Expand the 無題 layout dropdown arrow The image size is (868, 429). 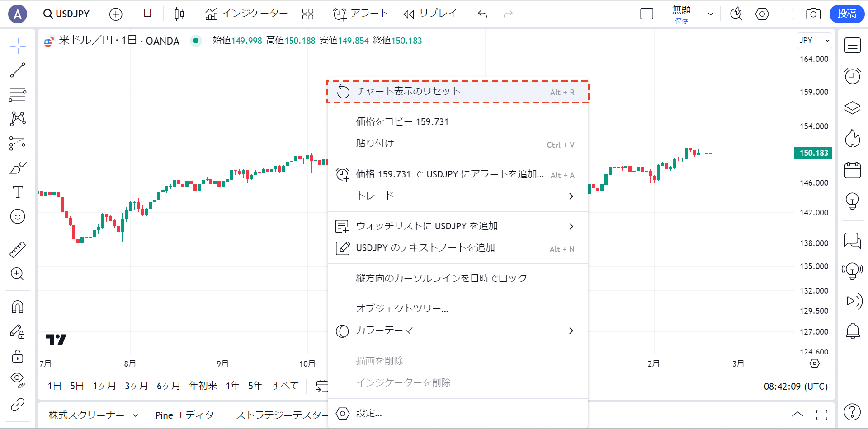point(711,14)
